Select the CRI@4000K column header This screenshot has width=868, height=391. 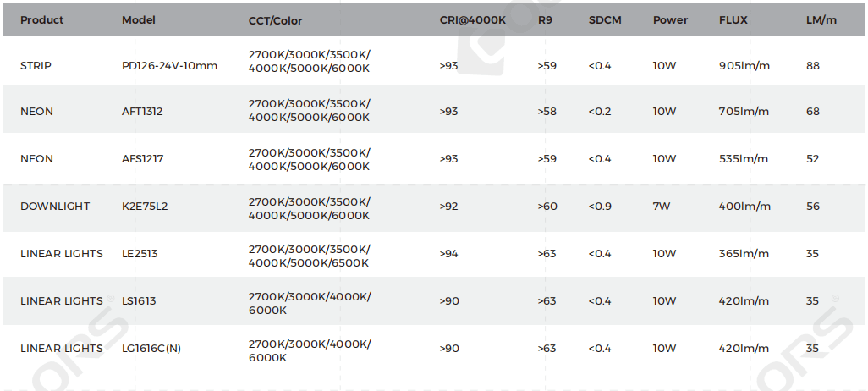(472, 20)
